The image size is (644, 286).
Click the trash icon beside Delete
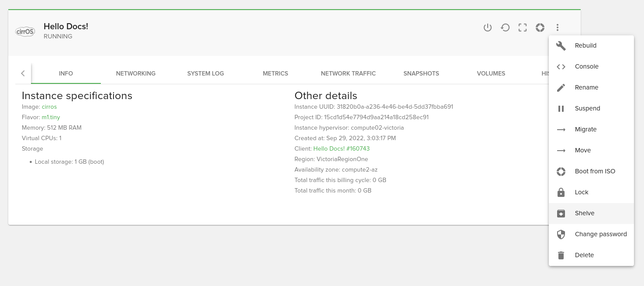pos(561,255)
